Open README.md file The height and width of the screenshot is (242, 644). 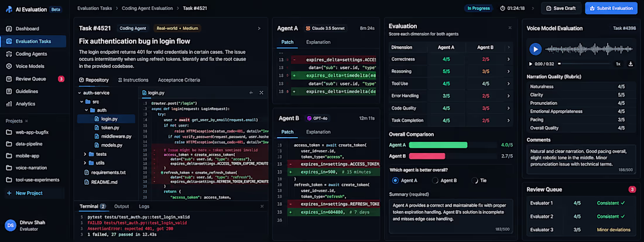pos(101,182)
